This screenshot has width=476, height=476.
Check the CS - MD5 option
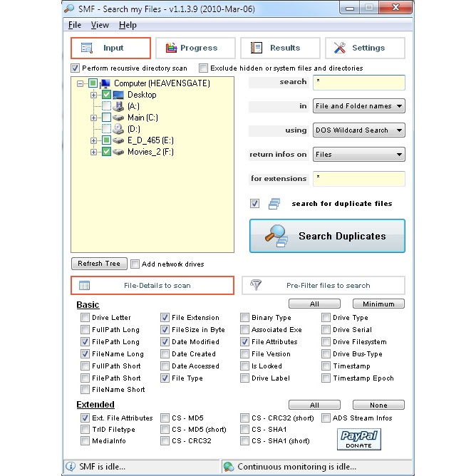pyautogui.click(x=165, y=418)
